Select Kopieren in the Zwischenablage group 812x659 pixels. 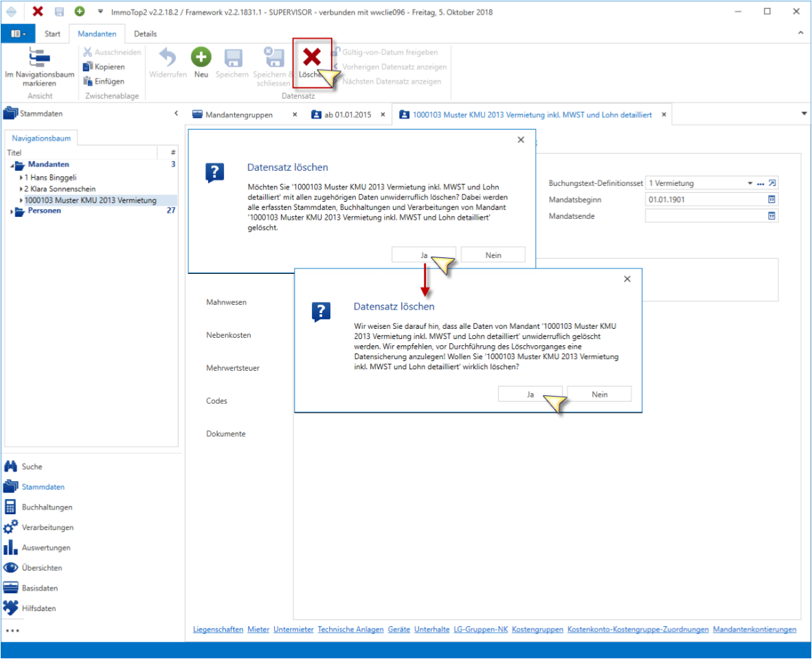pyautogui.click(x=104, y=67)
